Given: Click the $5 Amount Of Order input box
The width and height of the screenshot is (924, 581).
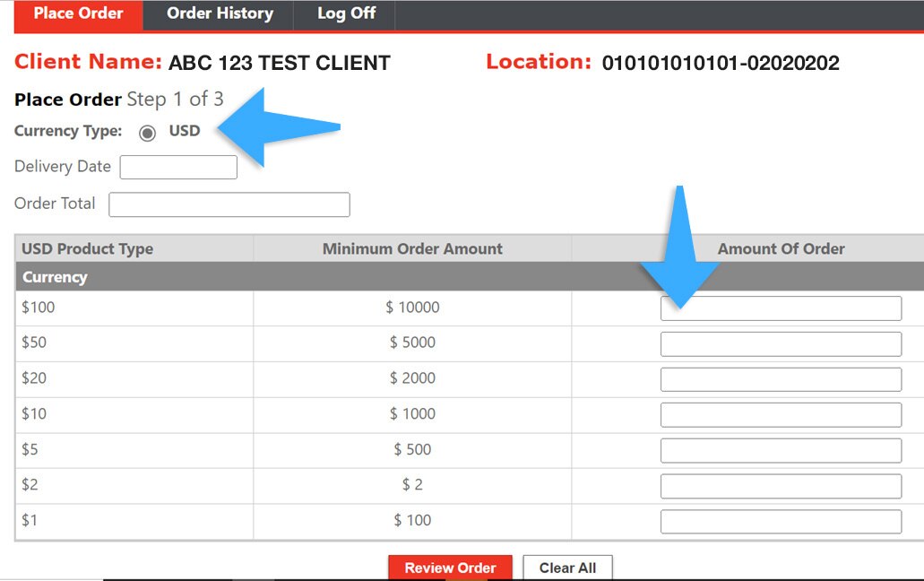Looking at the screenshot, I should click(780, 450).
